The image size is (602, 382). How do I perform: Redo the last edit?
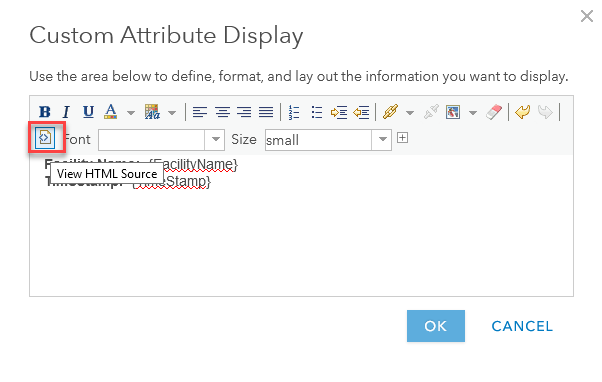click(545, 112)
